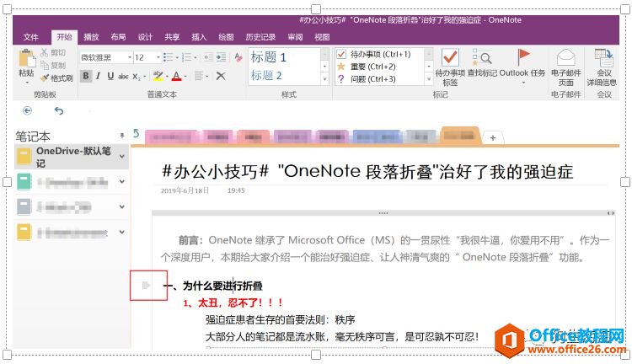Image resolution: width=632 pixels, height=364 pixels.
Task: Click the note container width resize arrows
Action: click(611, 213)
